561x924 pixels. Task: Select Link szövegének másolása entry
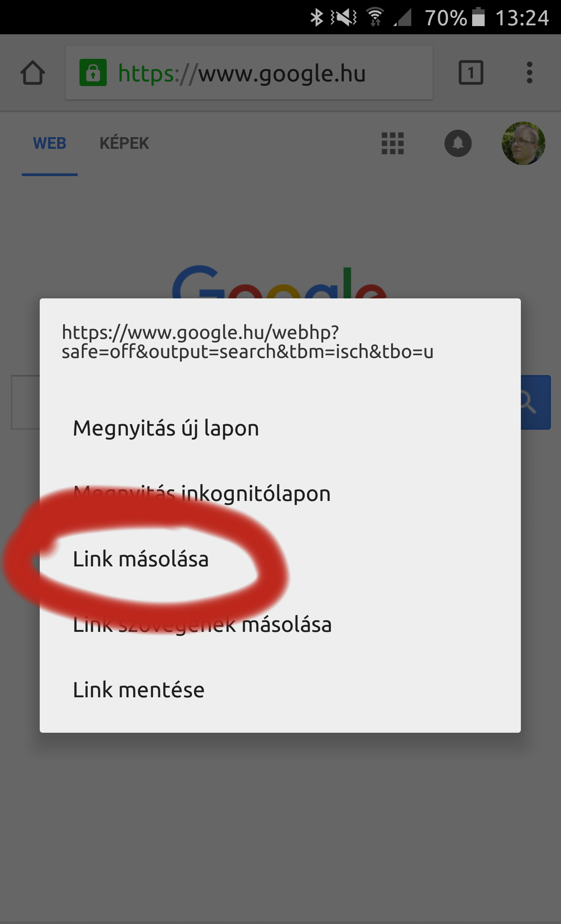click(280, 624)
